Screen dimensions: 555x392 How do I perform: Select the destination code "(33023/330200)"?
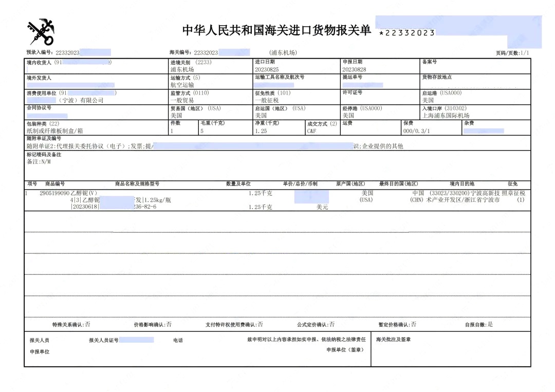450,193
